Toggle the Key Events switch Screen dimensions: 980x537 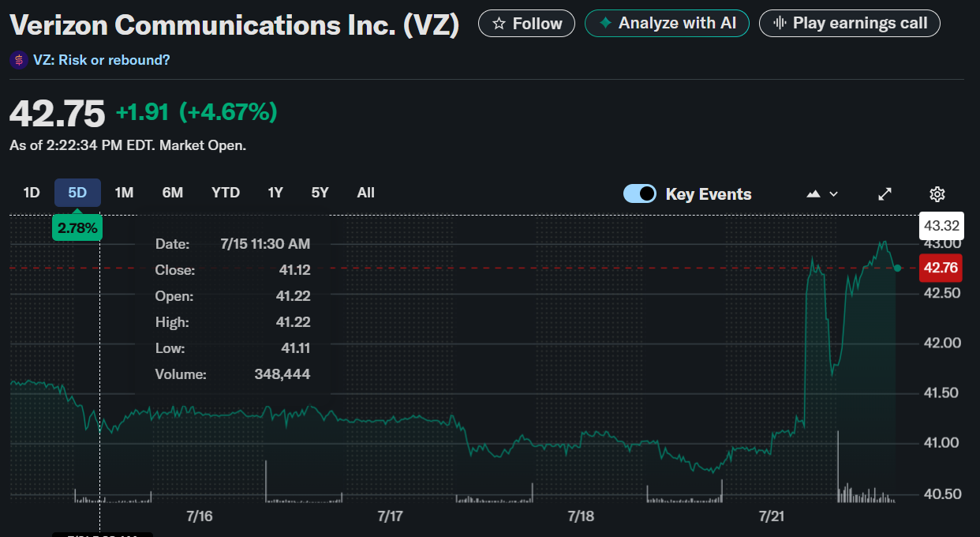640,193
